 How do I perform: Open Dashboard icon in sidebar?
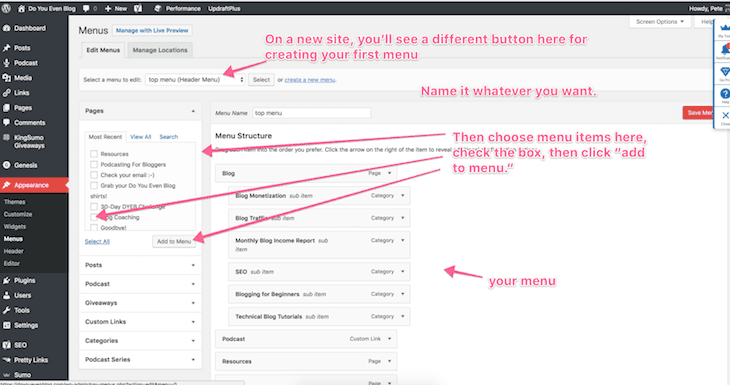pyautogui.click(x=7, y=28)
